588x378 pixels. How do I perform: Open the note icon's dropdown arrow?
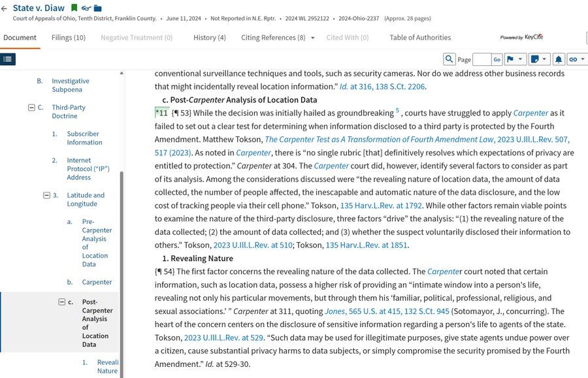pos(544,59)
